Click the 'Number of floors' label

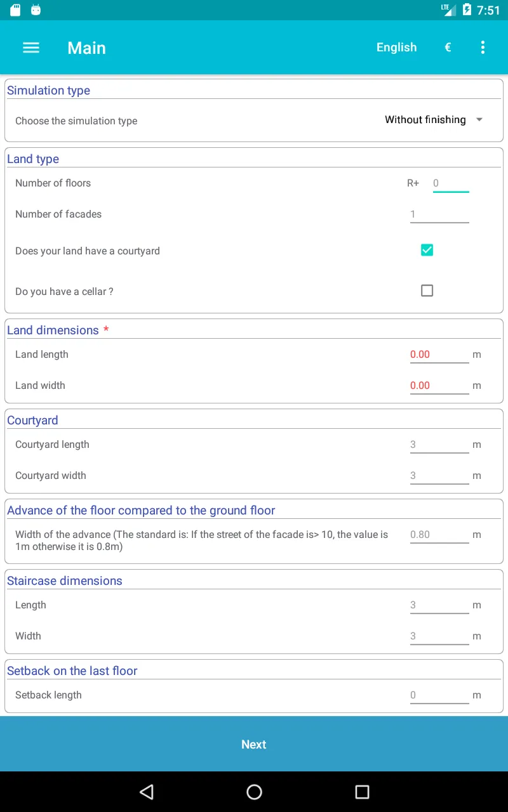pyautogui.click(x=53, y=183)
